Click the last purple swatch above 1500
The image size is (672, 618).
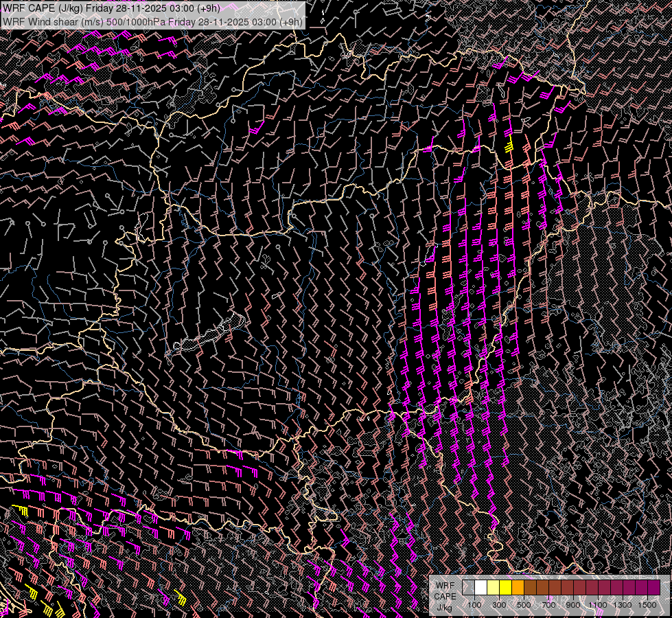[653, 588]
